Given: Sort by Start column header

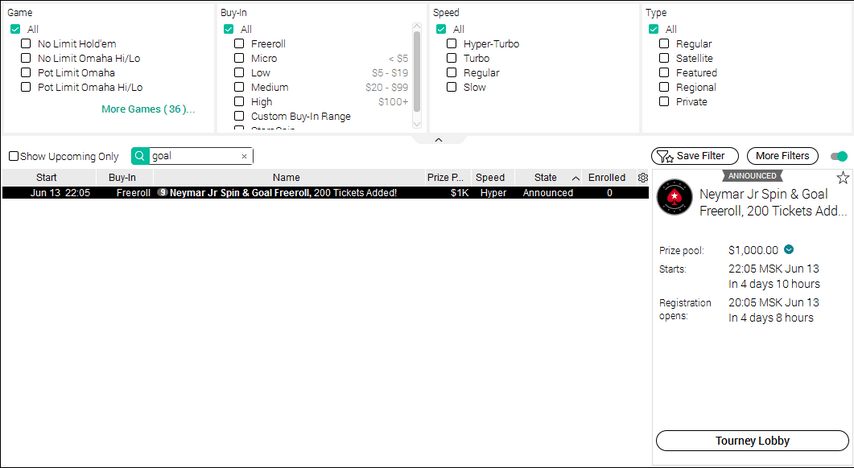Looking at the screenshot, I should pos(46,178).
